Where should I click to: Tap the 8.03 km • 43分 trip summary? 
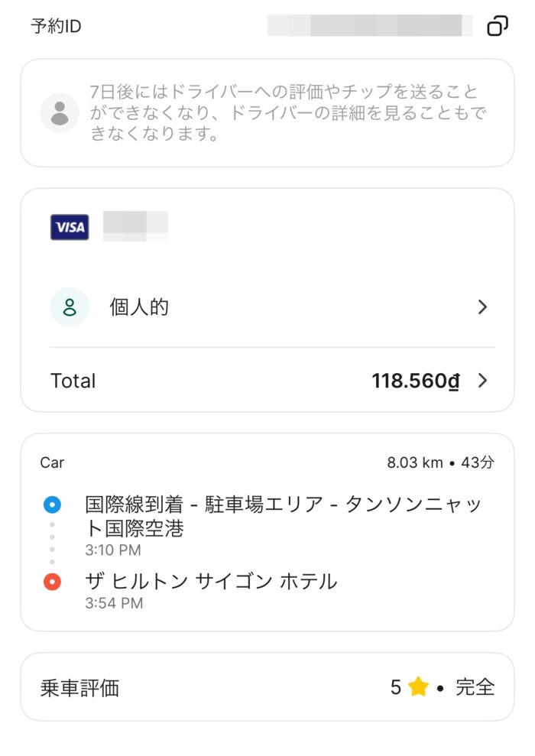[440, 462]
